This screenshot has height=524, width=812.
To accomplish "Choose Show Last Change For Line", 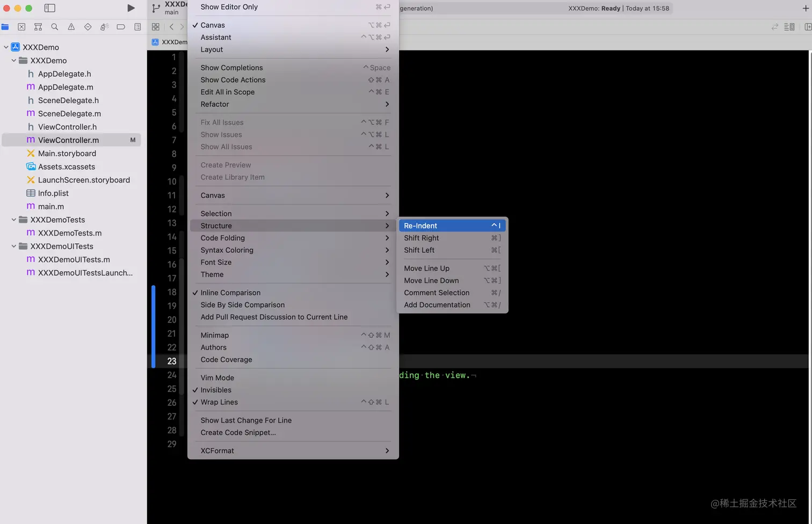I will pos(293,420).
